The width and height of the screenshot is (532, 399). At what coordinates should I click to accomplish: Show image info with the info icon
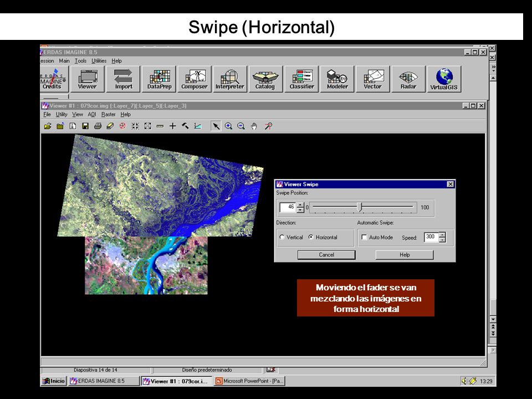pos(73,126)
